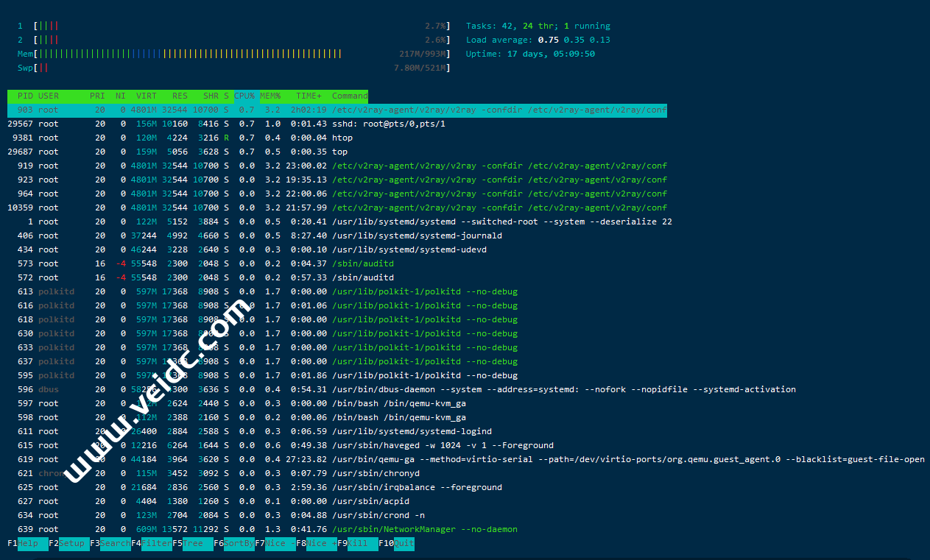This screenshot has width=930, height=560.
Task: Sort by CPU% column header
Action: point(244,96)
